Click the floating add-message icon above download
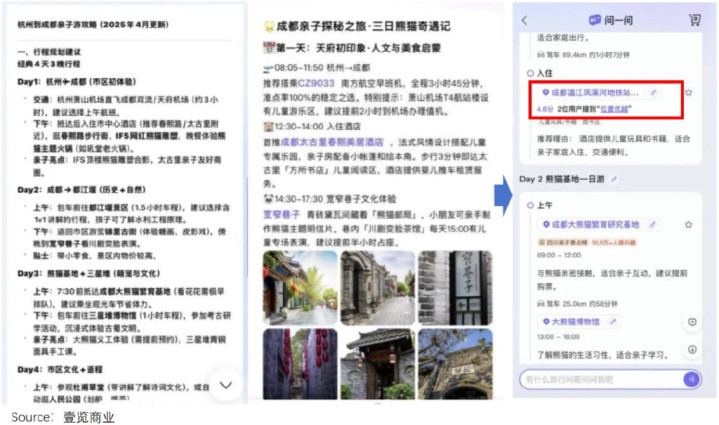The height and width of the screenshot is (425, 719). tap(692, 322)
